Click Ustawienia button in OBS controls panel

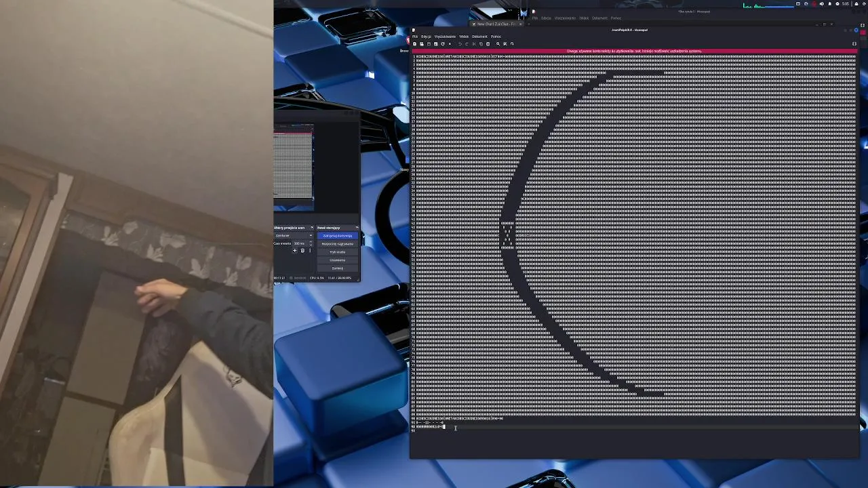(337, 260)
